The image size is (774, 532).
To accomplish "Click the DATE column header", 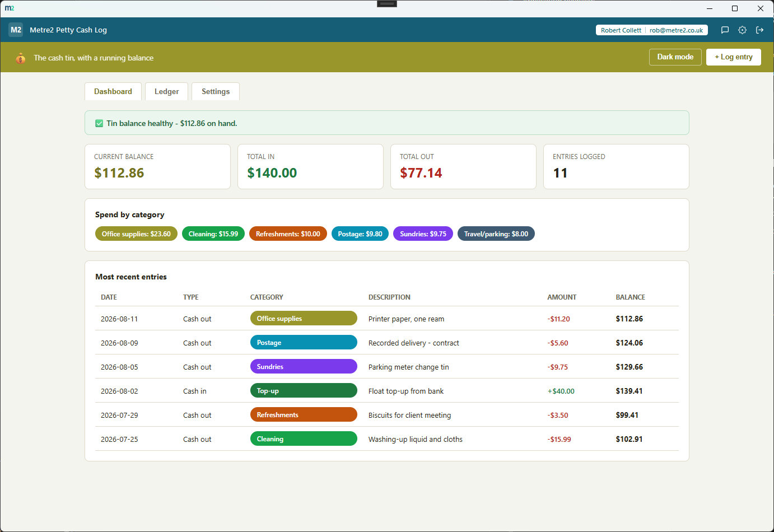I will tap(109, 297).
